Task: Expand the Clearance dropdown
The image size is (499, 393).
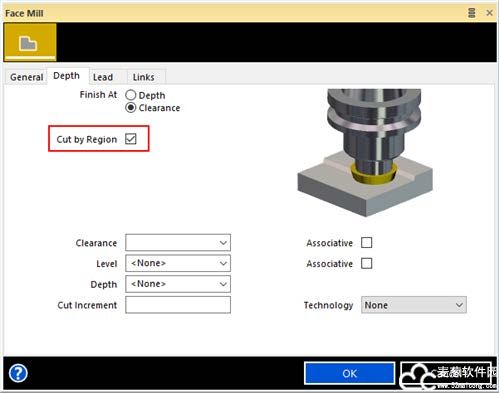Action: point(178,243)
